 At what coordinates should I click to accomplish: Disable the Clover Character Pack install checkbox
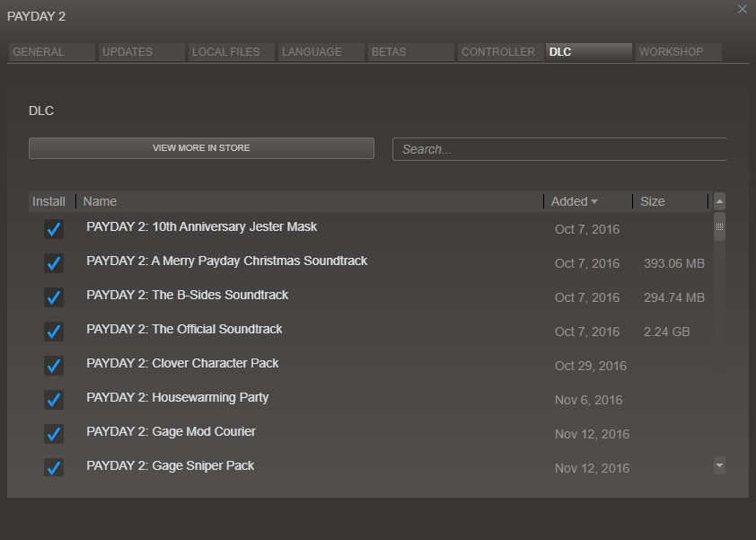(x=53, y=366)
